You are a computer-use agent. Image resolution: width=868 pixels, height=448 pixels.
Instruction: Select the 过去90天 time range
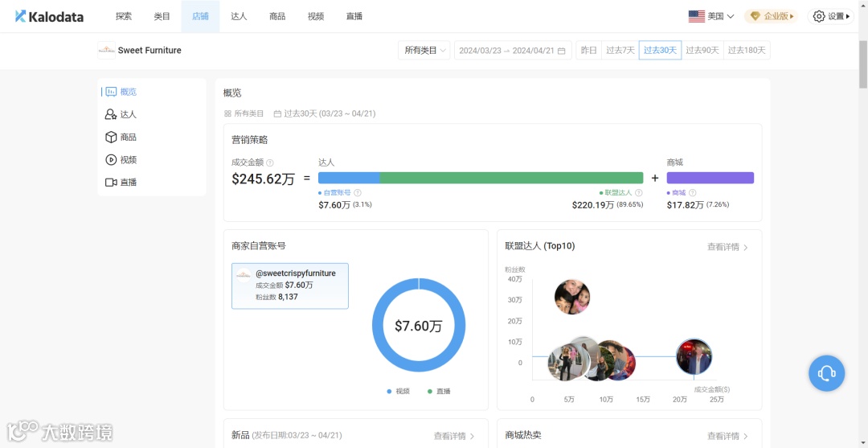pos(702,51)
